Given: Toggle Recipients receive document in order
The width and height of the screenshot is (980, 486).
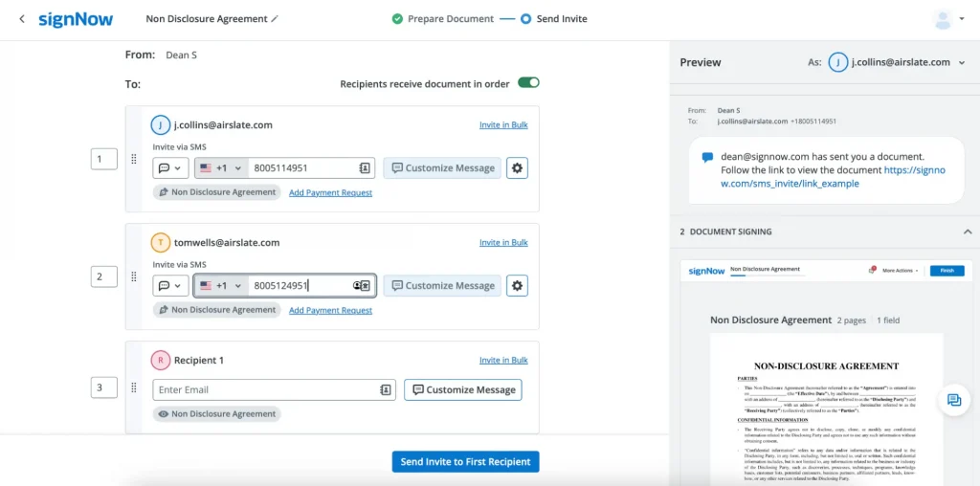Looking at the screenshot, I should click(x=528, y=83).
